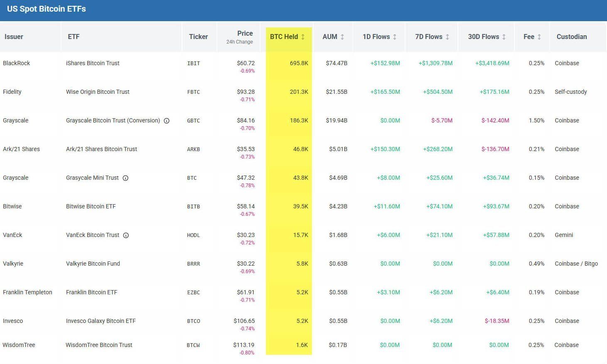The image size is (607, 364).
Task: Click the $-5.70M 7D flow value
Action: [442, 120]
